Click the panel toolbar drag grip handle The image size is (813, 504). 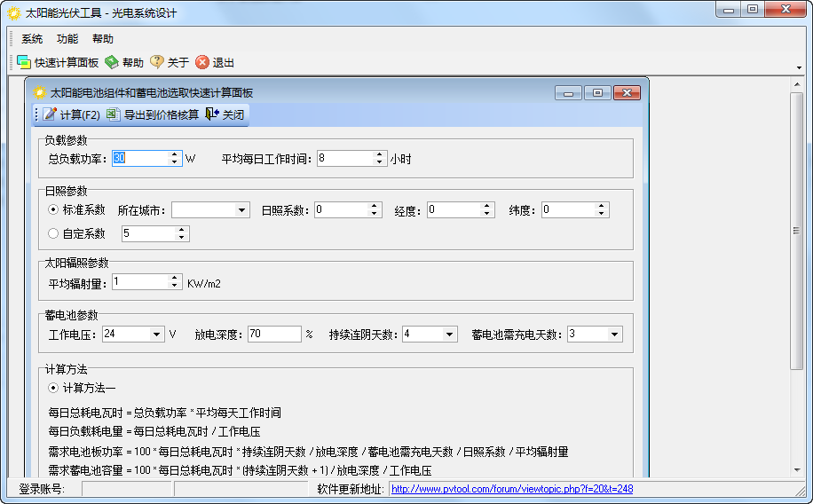point(36,114)
